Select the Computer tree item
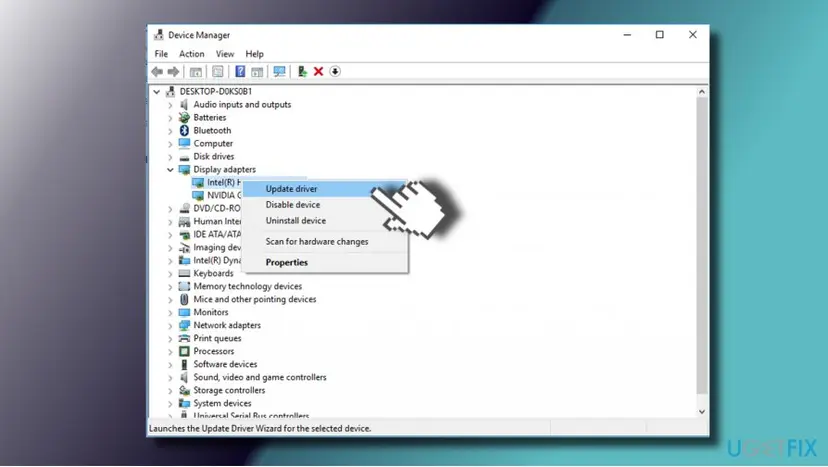The width and height of the screenshot is (828, 467). click(213, 144)
